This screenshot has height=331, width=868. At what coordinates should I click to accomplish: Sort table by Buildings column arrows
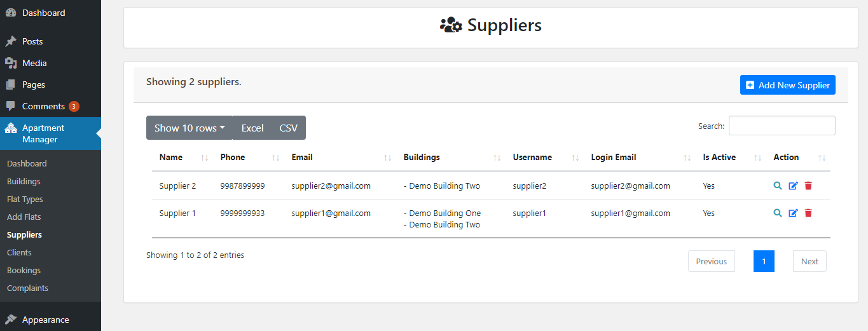click(x=497, y=158)
